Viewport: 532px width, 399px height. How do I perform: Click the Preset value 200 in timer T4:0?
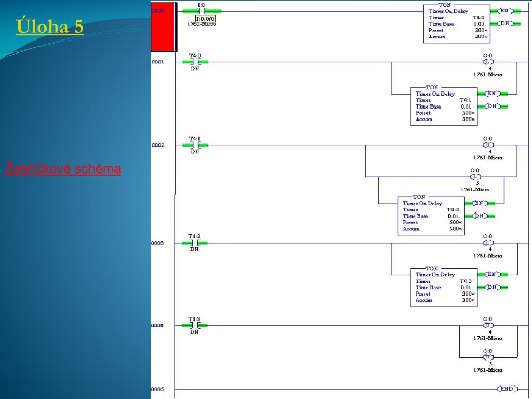(481, 30)
